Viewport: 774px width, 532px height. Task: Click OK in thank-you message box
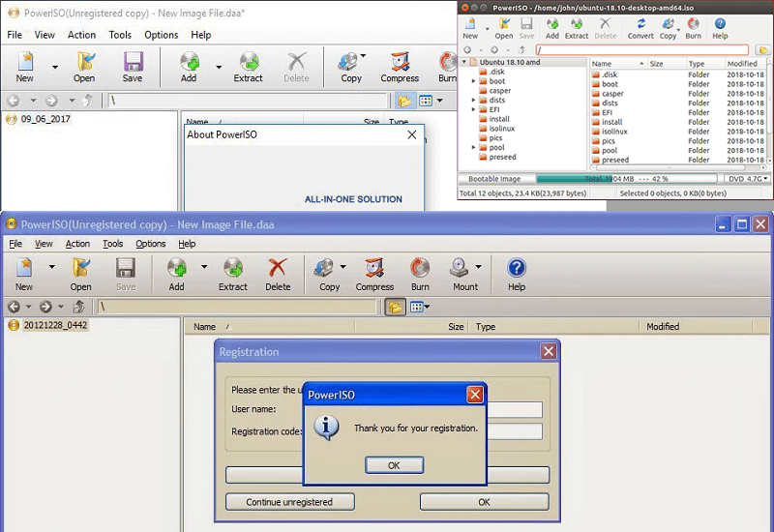(x=394, y=465)
